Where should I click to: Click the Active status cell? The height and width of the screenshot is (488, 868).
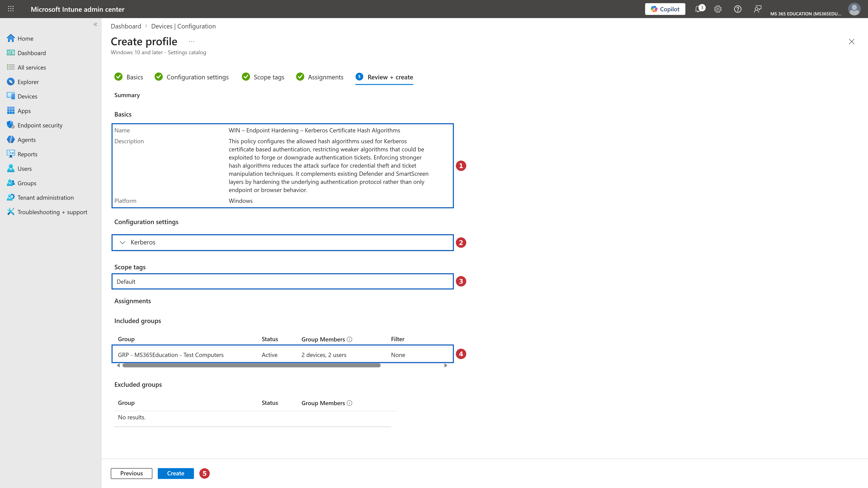(x=270, y=355)
